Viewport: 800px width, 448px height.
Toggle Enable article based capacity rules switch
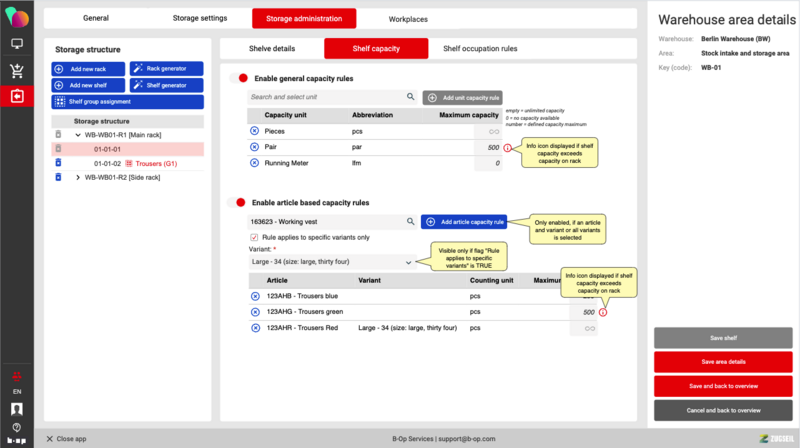(x=239, y=203)
